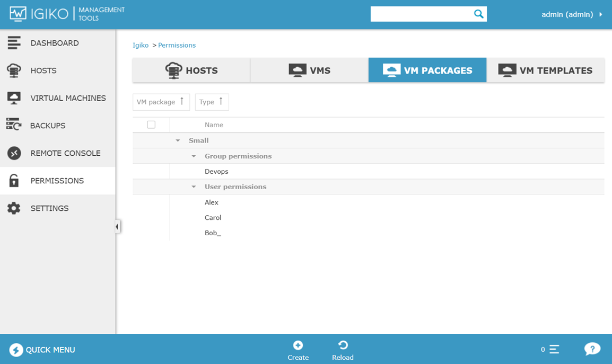The image size is (612, 364).
Task: Open the admin user dropdown menu
Action: [572, 14]
